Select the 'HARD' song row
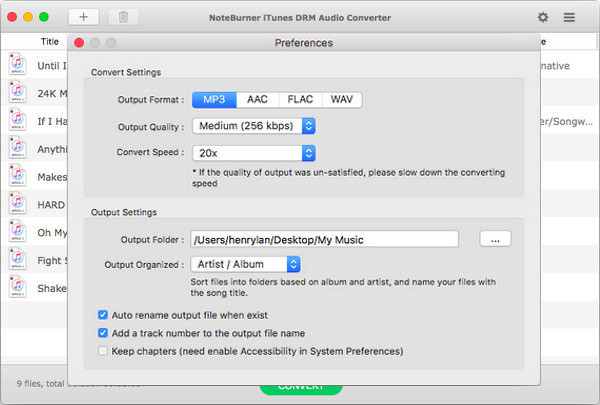 [34, 205]
